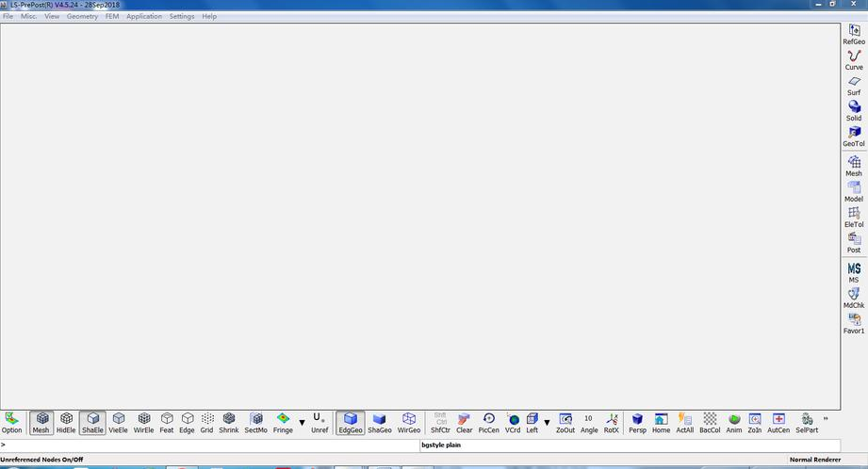Expand dropdown arrow next to Left view
The image size is (868, 469).
coord(547,423)
